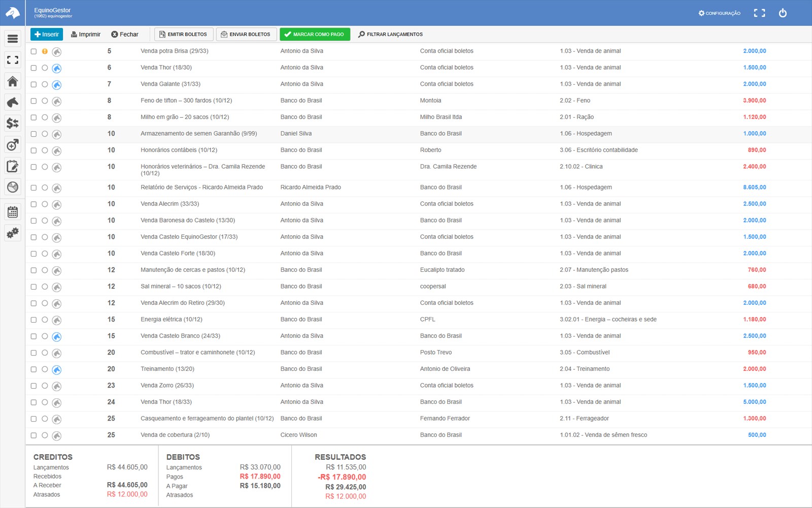812x508 pixels.
Task: Click 'Dra. Camila Rezende' in the account column
Action: [x=449, y=167]
